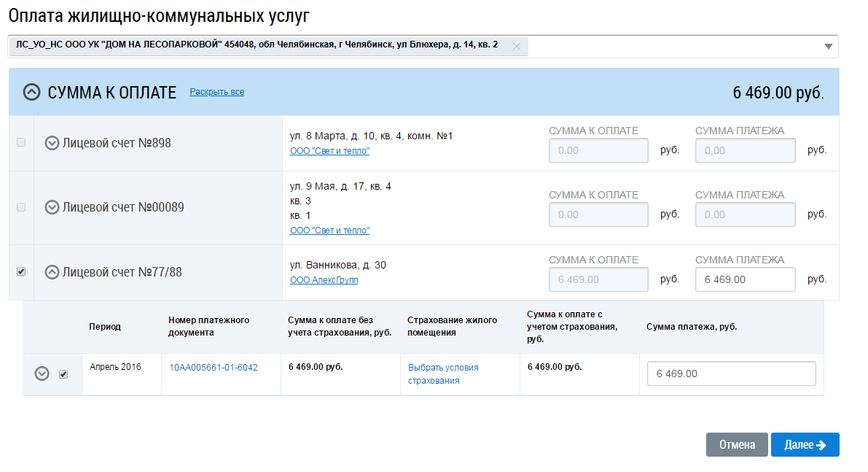Toggle checkbox for account №898
868x472 pixels.
click(x=21, y=142)
